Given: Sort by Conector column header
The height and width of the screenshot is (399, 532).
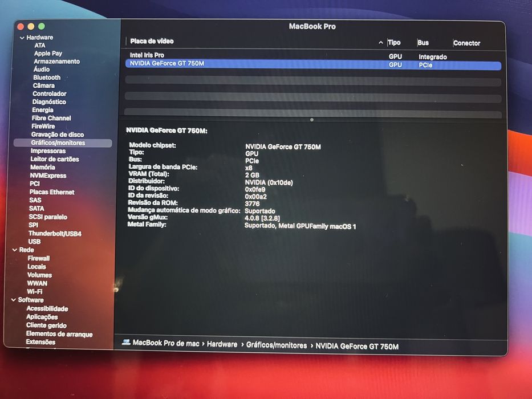Looking at the screenshot, I should 466,43.
